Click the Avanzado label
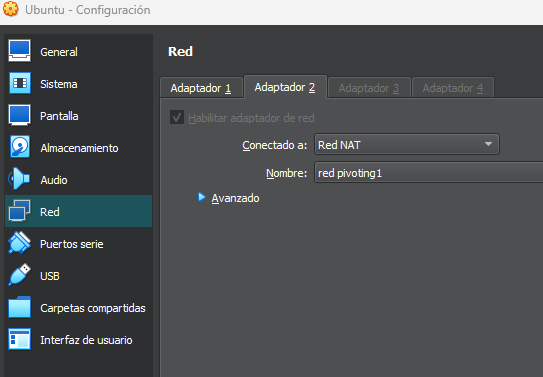This screenshot has height=377, width=543. (235, 198)
